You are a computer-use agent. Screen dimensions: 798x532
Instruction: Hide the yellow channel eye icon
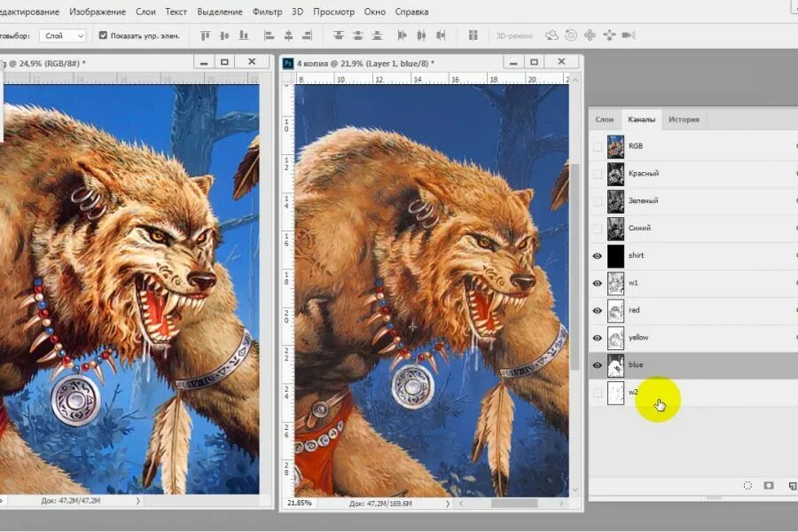pos(598,338)
